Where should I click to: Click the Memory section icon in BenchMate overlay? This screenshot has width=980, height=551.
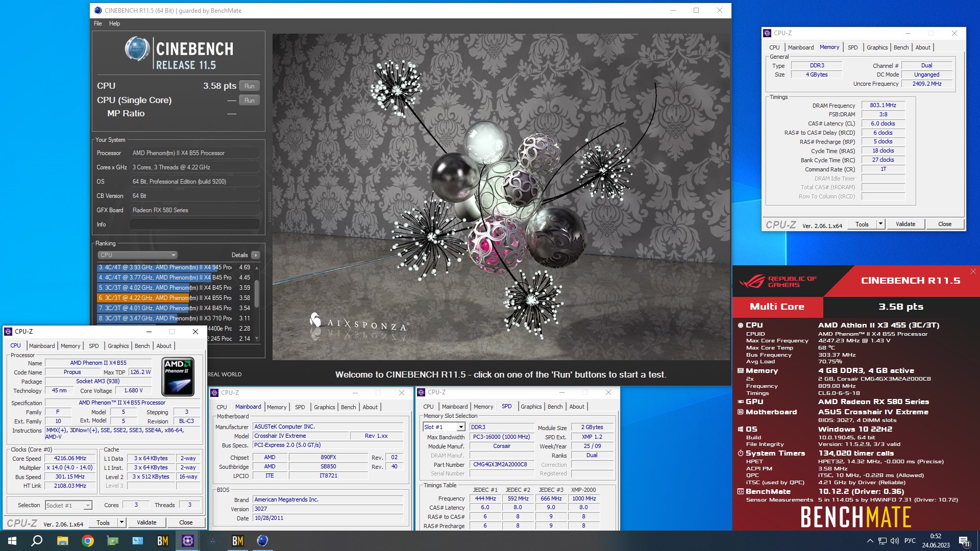point(741,371)
